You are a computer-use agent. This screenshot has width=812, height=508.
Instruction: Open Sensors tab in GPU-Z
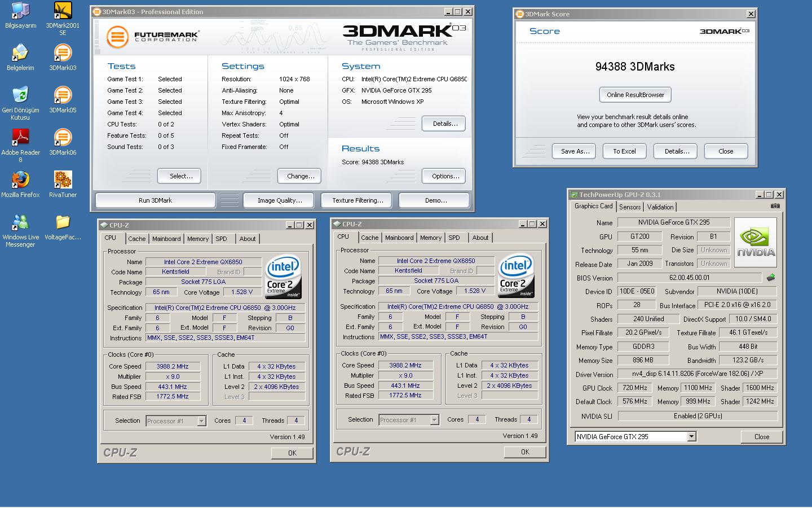[x=630, y=207]
